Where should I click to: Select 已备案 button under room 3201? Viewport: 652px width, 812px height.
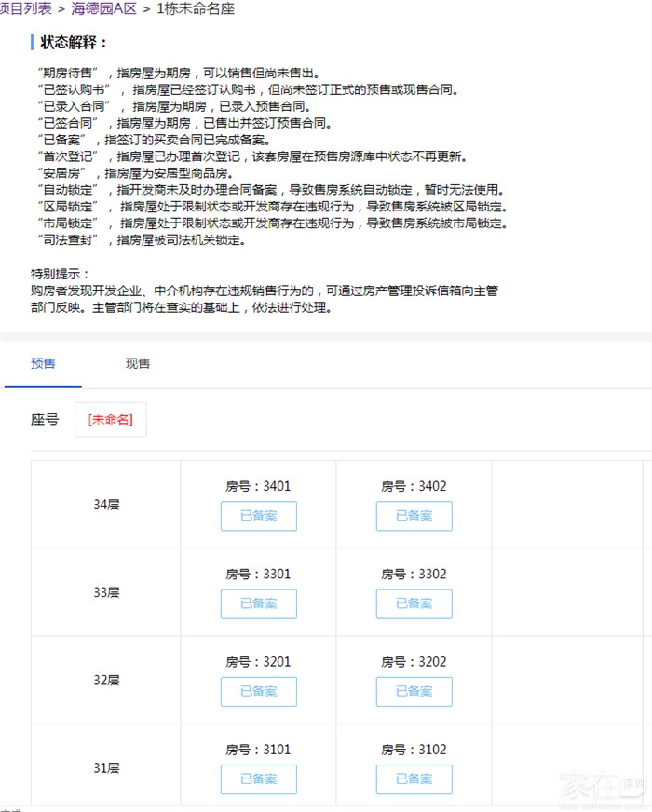(x=258, y=691)
